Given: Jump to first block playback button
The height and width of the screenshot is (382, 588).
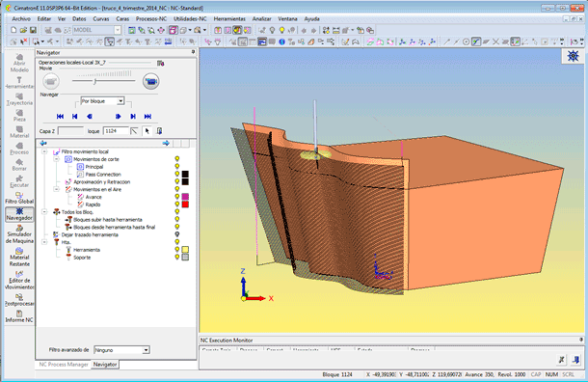Looking at the screenshot, I should 60,117.
